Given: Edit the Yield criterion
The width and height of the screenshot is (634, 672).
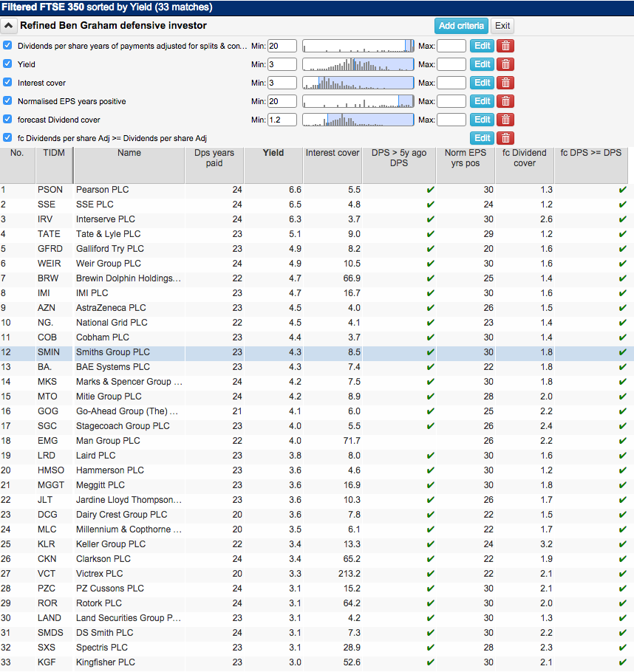Looking at the screenshot, I should 482,64.
